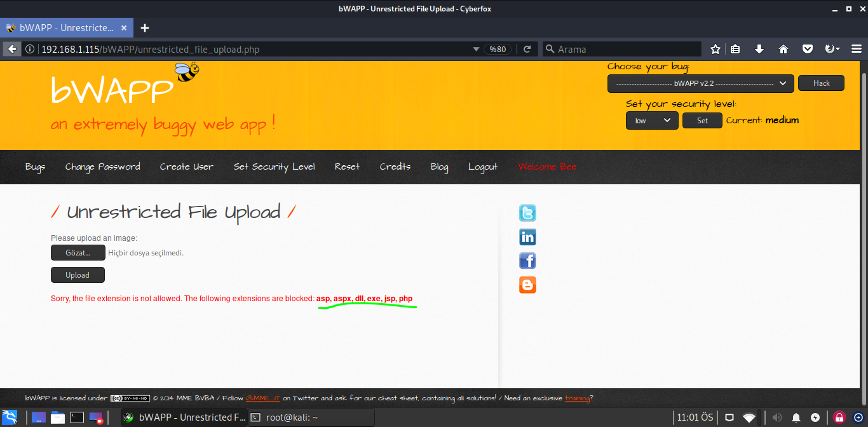Click the volume speaker tray icon
The width and height of the screenshot is (868, 427).
point(776,417)
